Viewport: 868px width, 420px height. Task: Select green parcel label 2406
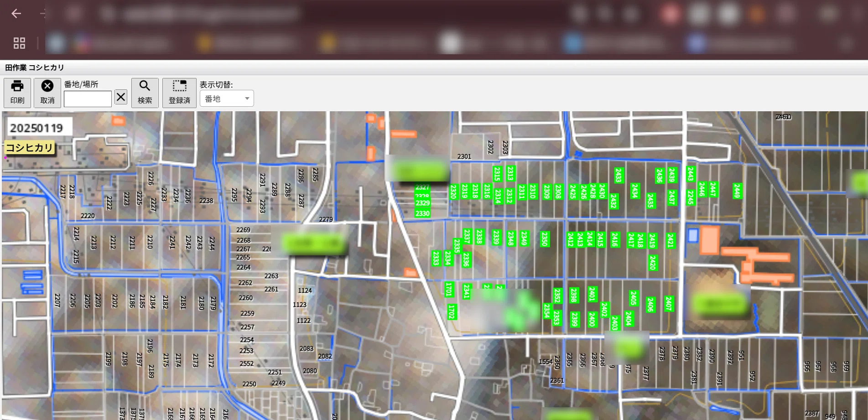[x=650, y=304]
